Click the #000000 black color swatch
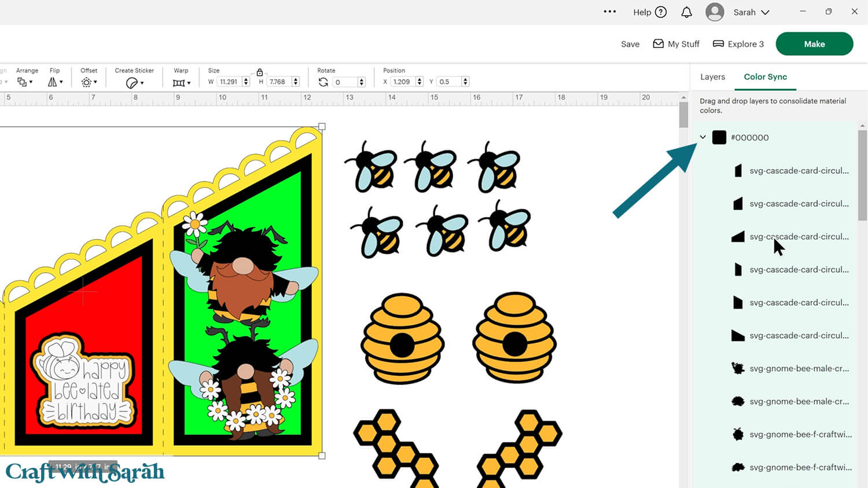This screenshot has height=488, width=868. (x=719, y=137)
